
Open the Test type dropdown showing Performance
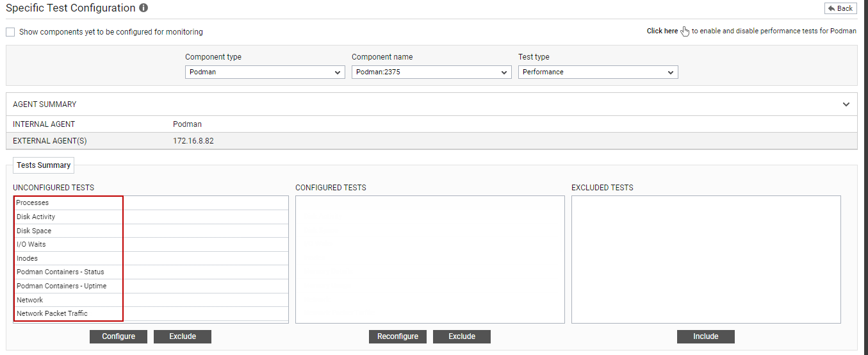click(598, 72)
